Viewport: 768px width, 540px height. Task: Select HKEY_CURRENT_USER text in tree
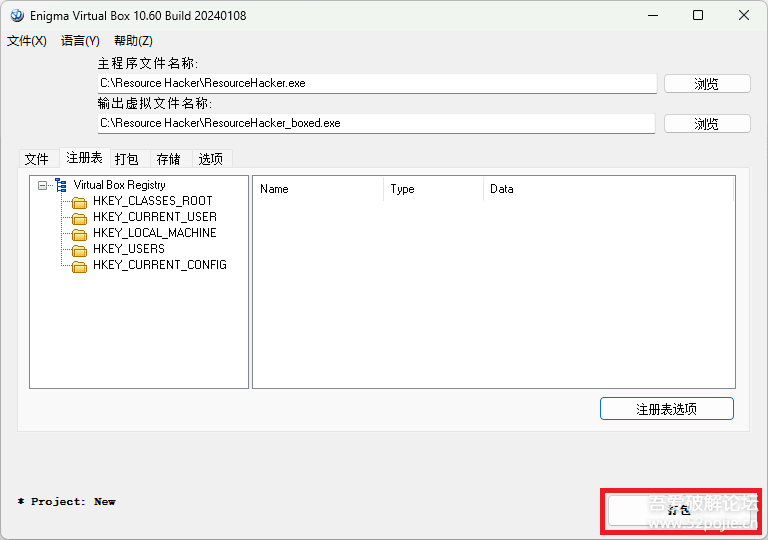coord(155,217)
